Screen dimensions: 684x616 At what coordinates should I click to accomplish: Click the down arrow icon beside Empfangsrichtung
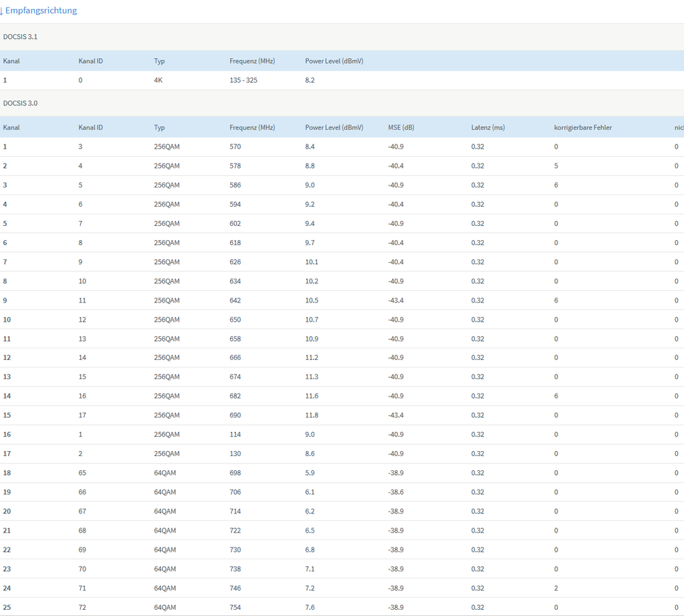click(2, 11)
